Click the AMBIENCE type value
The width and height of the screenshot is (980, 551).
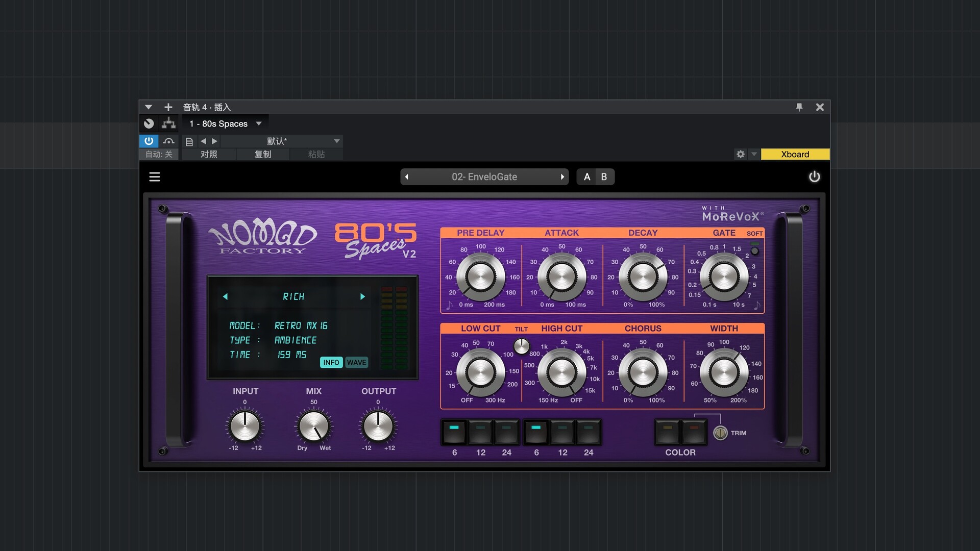[296, 340]
